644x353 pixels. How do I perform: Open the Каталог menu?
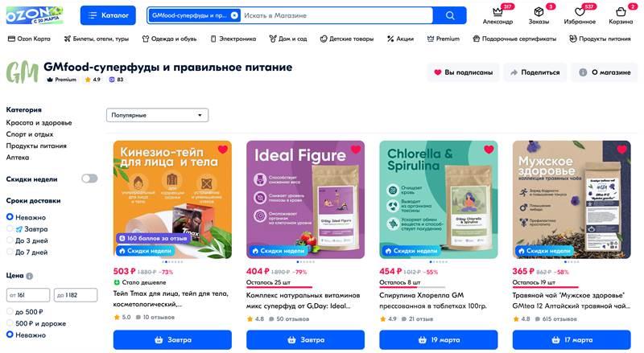108,15
